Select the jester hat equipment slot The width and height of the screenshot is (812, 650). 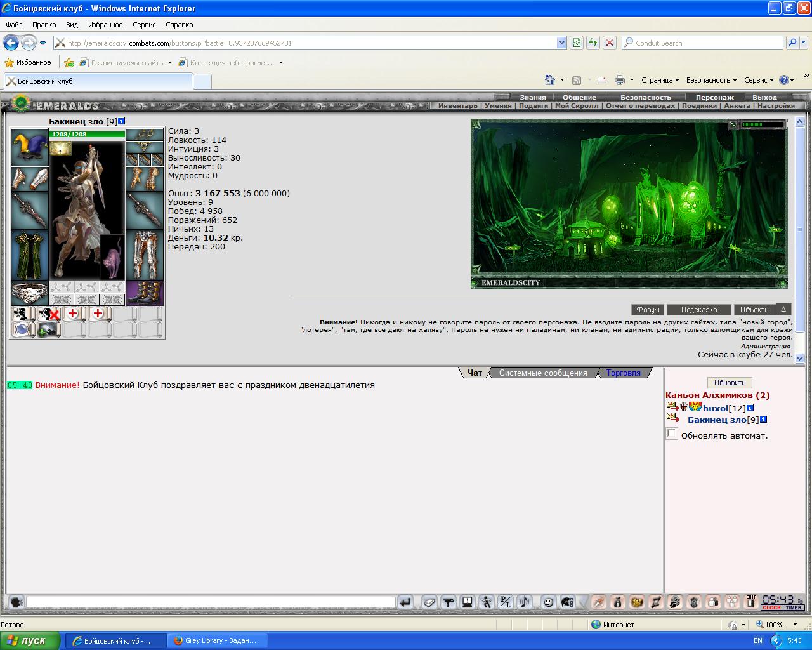[x=30, y=147]
